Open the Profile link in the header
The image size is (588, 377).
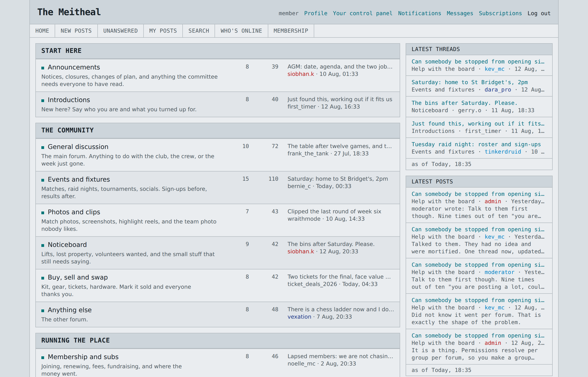tap(316, 13)
